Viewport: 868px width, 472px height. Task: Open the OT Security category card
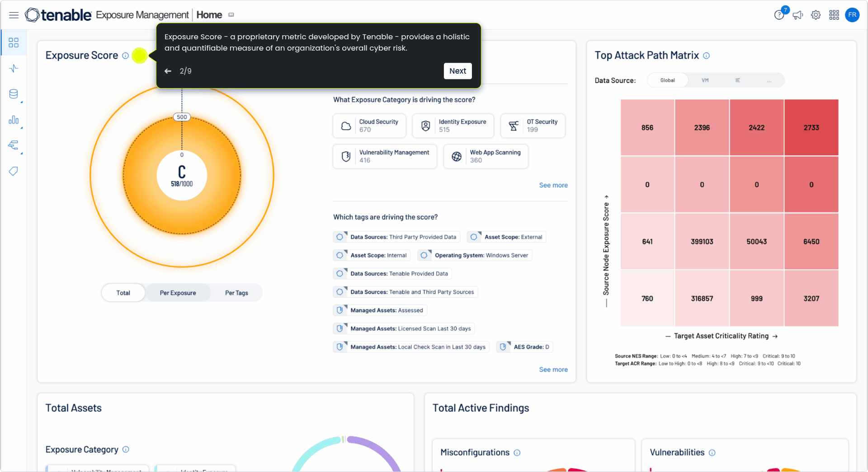click(x=533, y=126)
